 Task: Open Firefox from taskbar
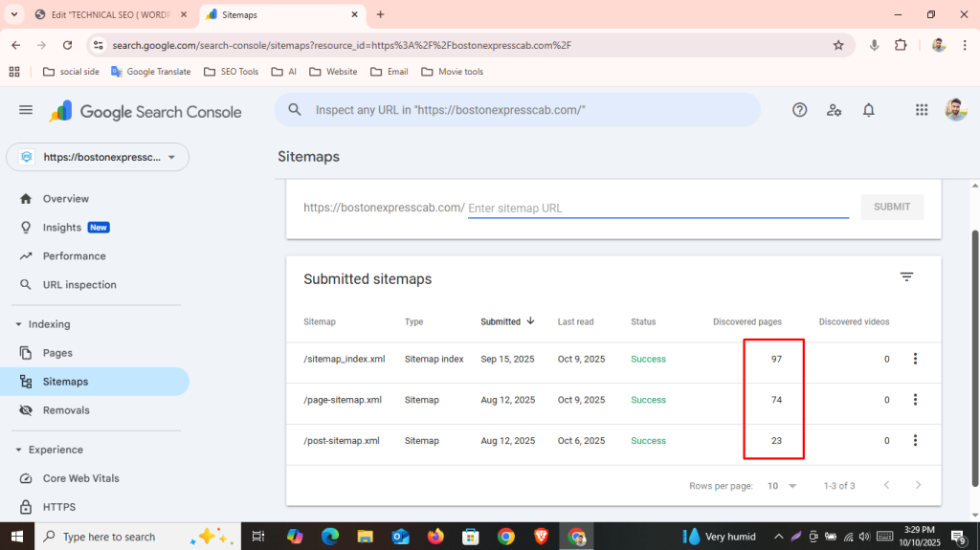435,537
